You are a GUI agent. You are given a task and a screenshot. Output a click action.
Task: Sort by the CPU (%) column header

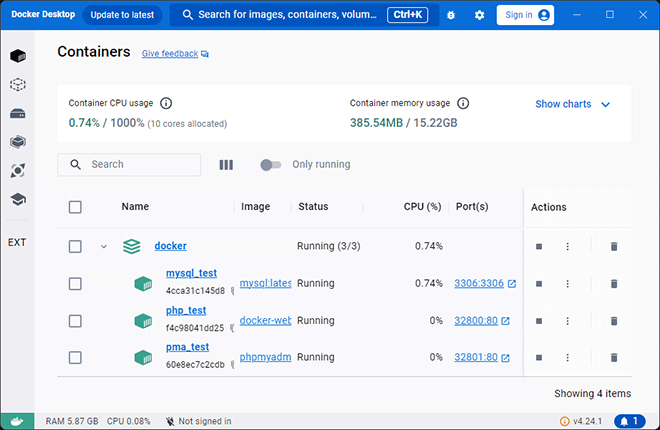coord(422,207)
